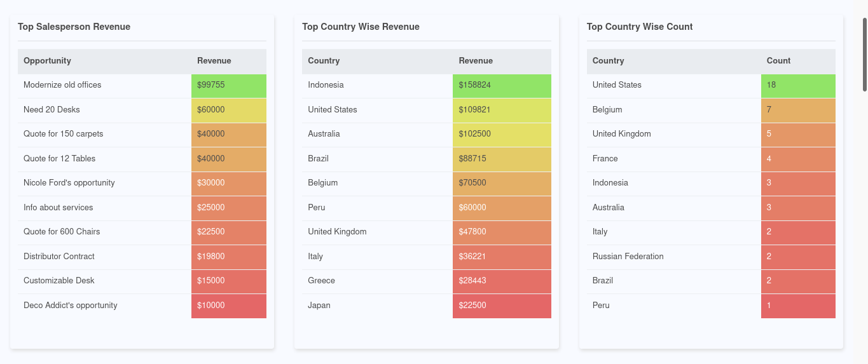Click the vertical page scrollbar thumb

pyautogui.click(x=865, y=54)
